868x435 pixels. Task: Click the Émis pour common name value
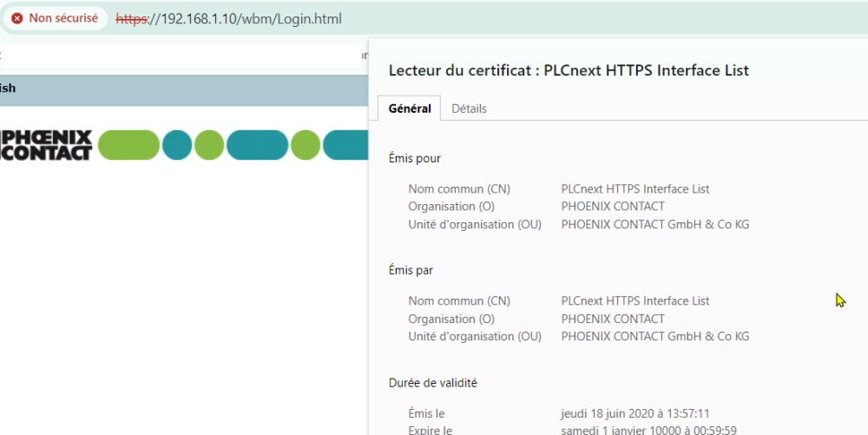point(635,188)
